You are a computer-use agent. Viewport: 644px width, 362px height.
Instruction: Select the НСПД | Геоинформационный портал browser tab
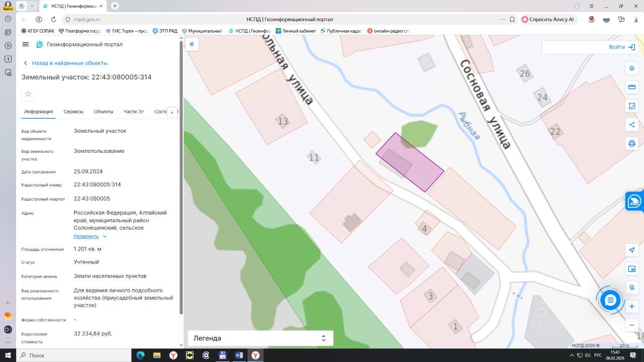73,6
